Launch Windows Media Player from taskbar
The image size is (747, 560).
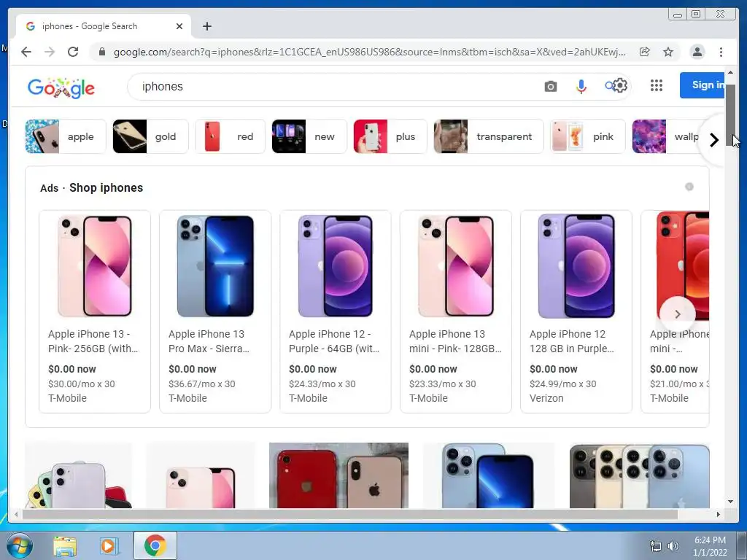pos(108,545)
